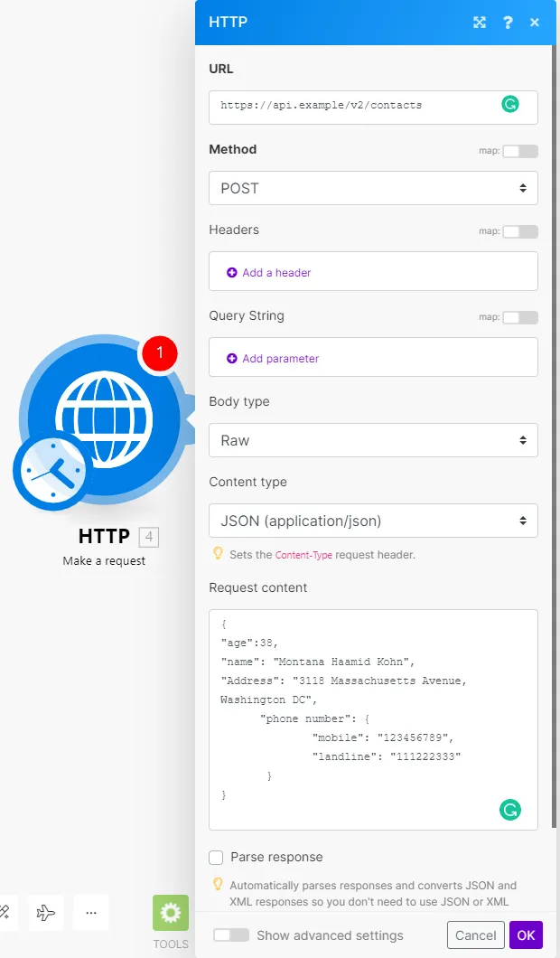Enable the map toggle for Method
The image size is (560, 958).
(x=520, y=151)
